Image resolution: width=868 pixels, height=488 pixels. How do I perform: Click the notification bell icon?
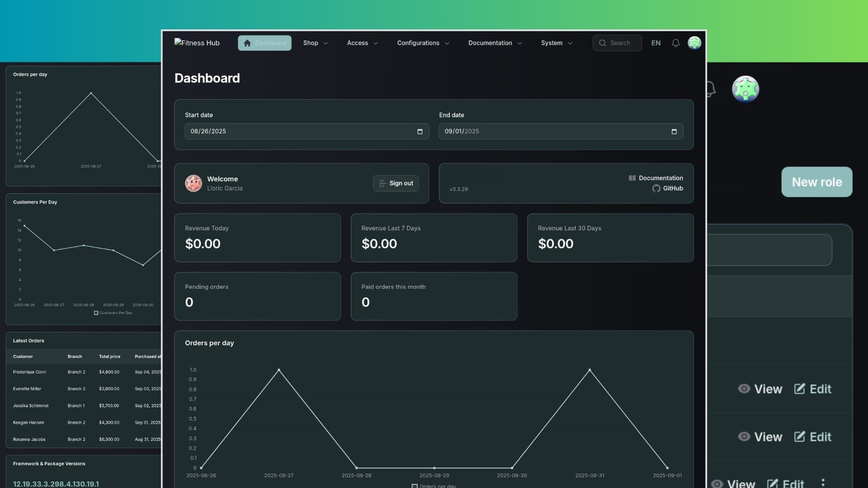[675, 43]
